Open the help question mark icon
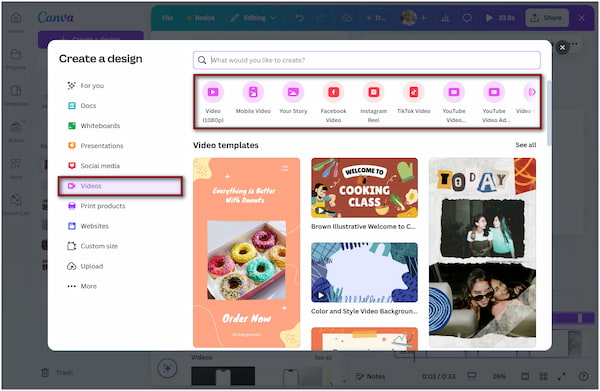This screenshot has width=600, height=391. [x=584, y=376]
